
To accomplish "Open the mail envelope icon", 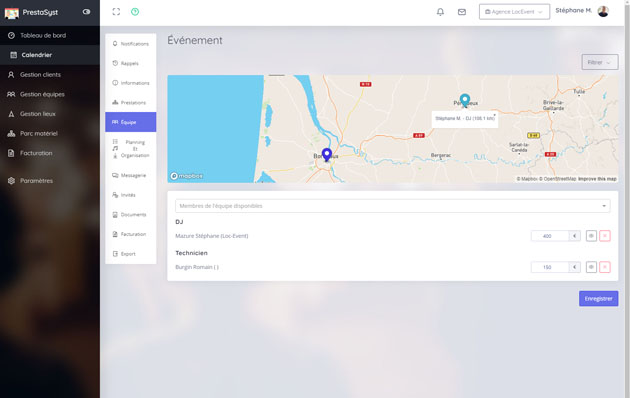I will [462, 12].
